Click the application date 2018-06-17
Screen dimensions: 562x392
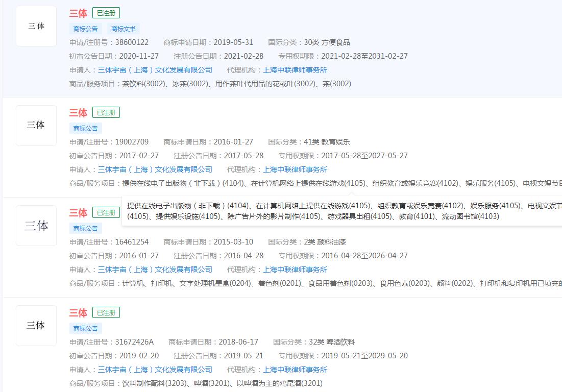click(x=238, y=342)
